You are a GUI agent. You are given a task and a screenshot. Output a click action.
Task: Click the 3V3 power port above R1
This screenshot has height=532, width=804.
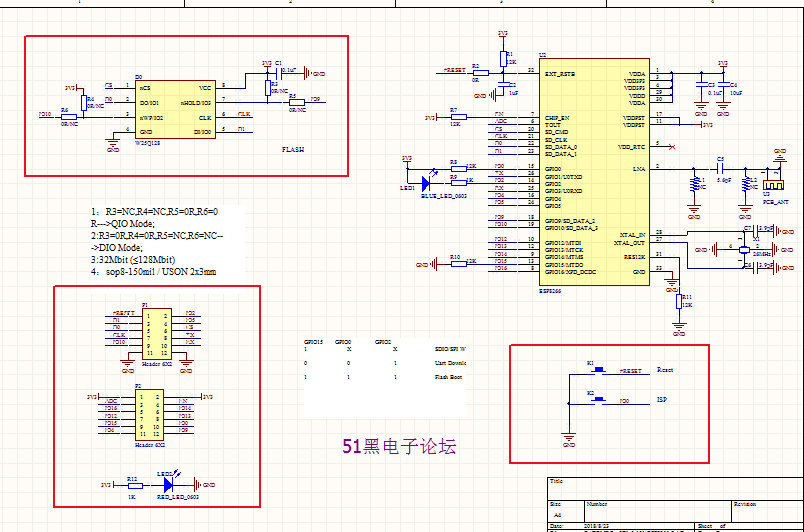pos(503,35)
